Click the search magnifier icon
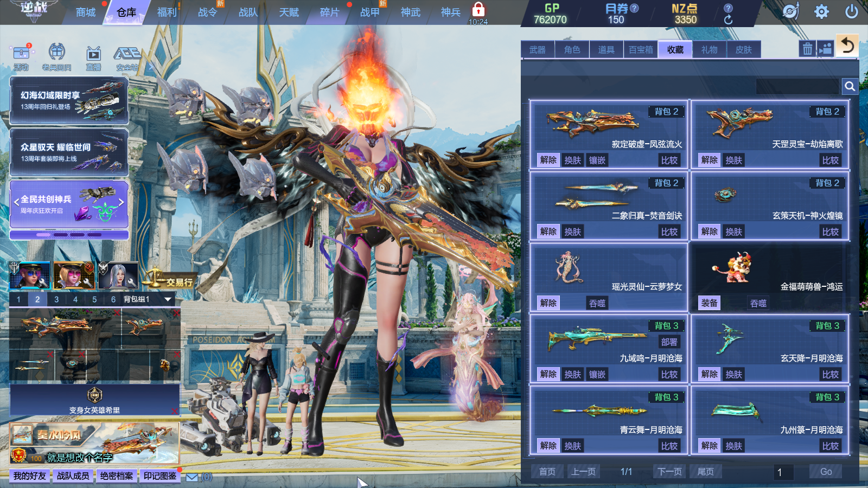 [850, 86]
